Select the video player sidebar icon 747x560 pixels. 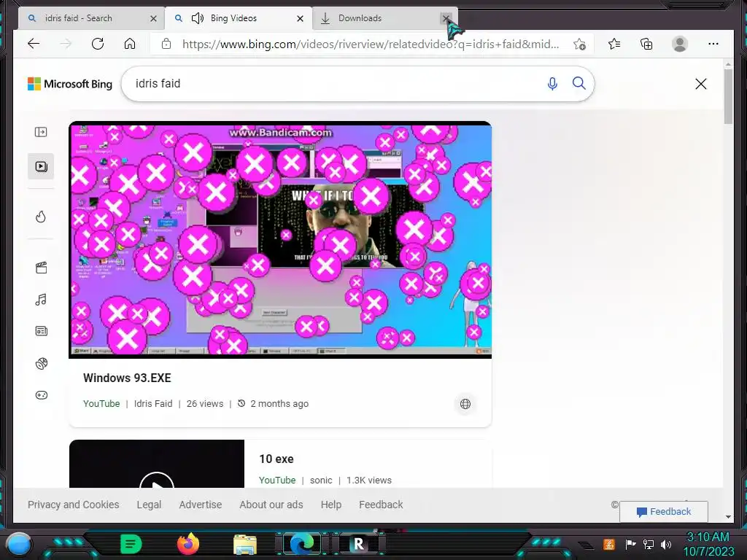41,166
